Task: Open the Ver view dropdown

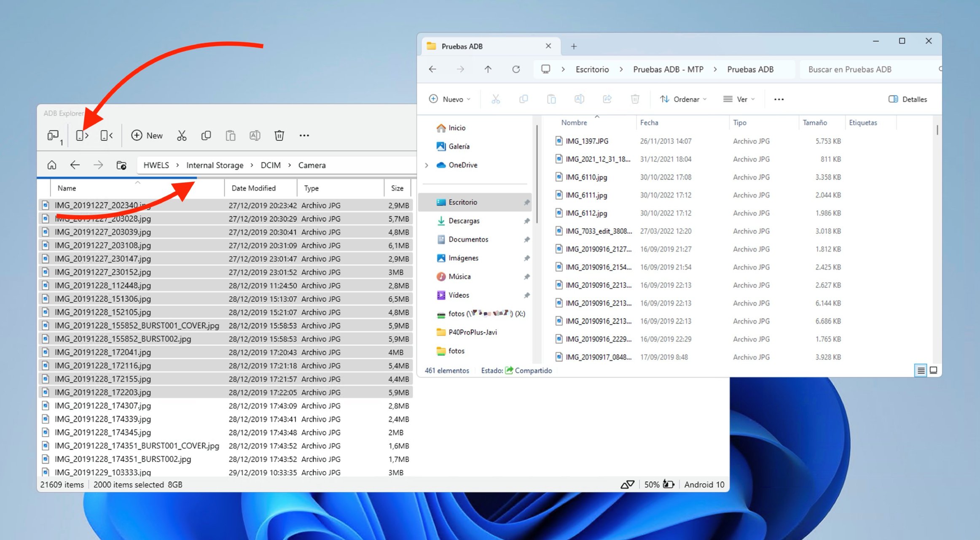Action: tap(739, 99)
